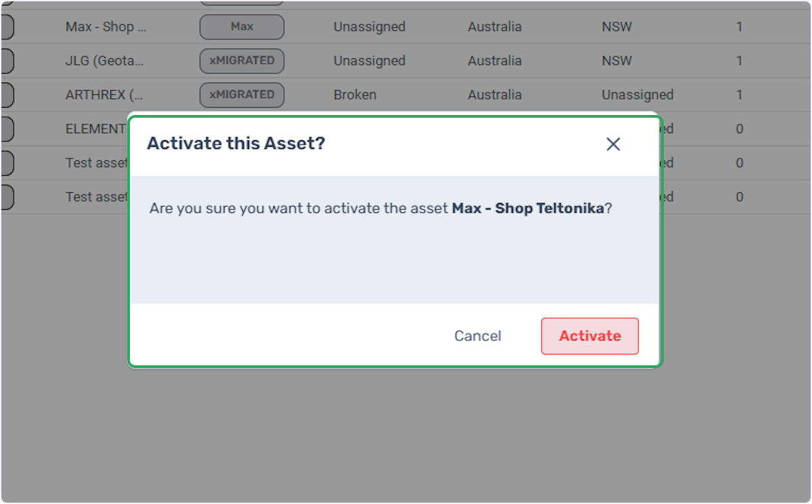Click the bold Max - Shop Teltonika text
Viewport: 812px width, 504px height.
(x=528, y=208)
